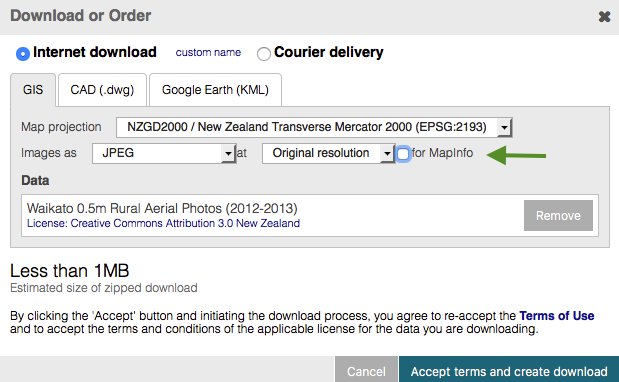Cancel the download order
The image size is (619, 382).
[x=366, y=371]
